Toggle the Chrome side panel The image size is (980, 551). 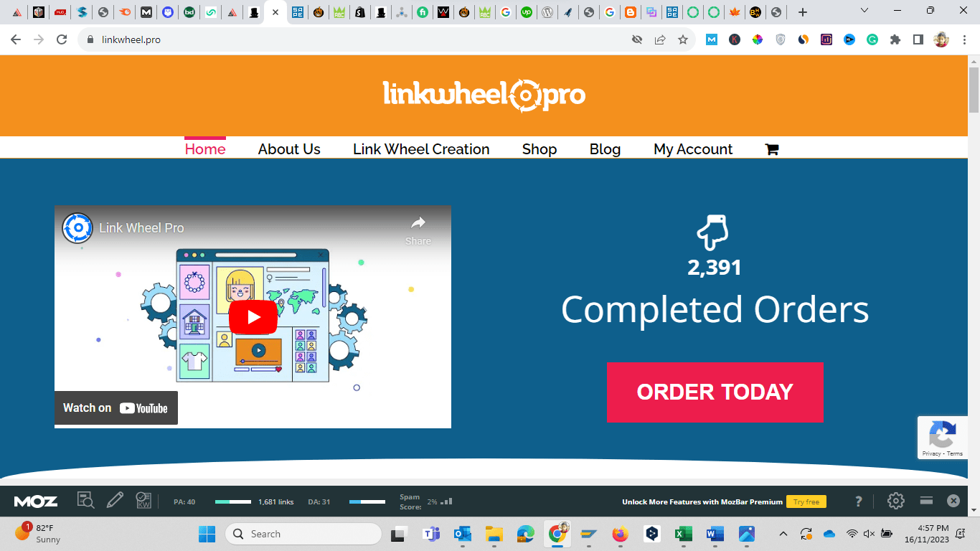[x=918, y=40]
